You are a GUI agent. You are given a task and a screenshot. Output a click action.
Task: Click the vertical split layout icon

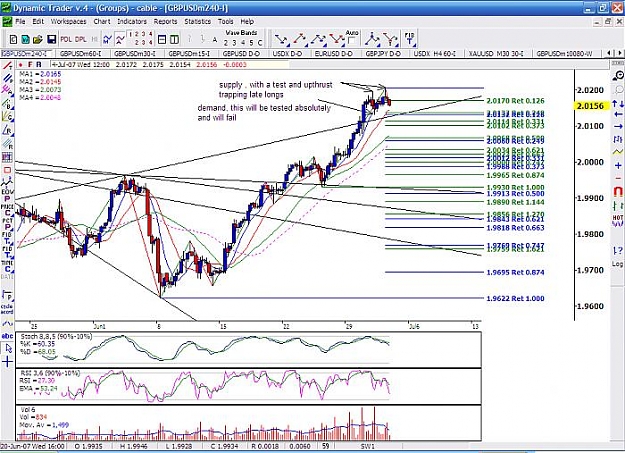click(x=174, y=39)
